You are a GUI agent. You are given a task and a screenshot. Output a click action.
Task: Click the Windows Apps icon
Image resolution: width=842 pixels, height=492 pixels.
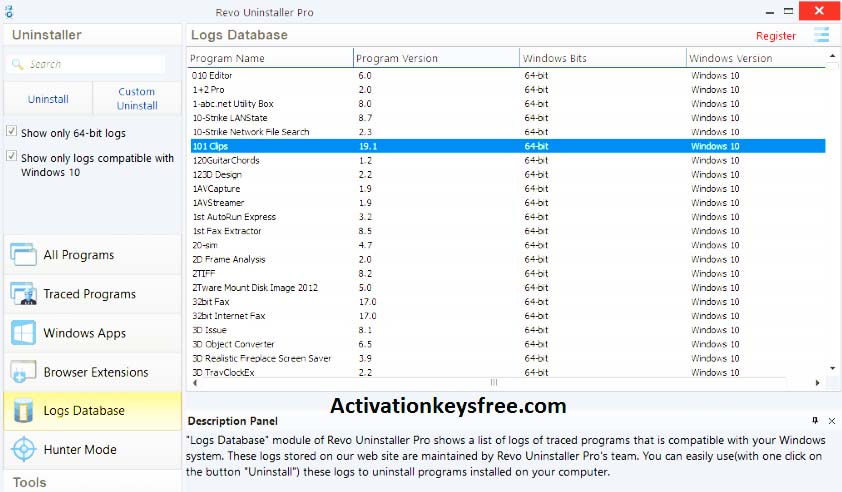pos(23,333)
